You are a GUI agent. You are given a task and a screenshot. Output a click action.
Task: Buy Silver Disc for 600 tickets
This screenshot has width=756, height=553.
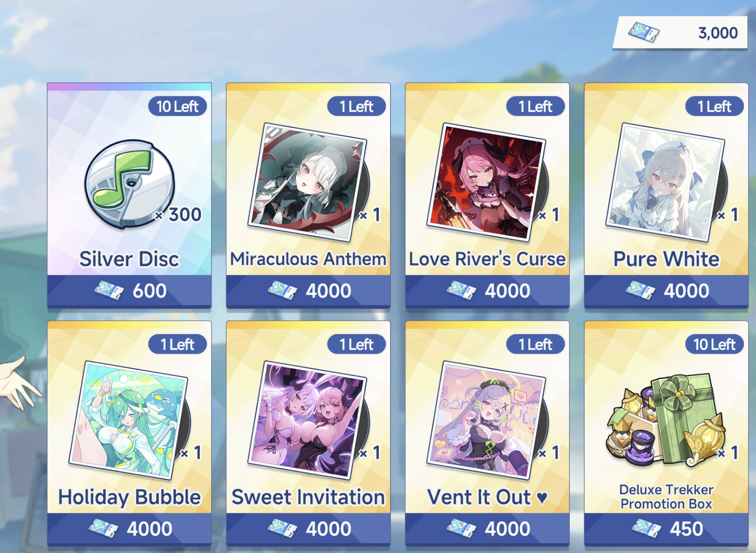click(129, 291)
